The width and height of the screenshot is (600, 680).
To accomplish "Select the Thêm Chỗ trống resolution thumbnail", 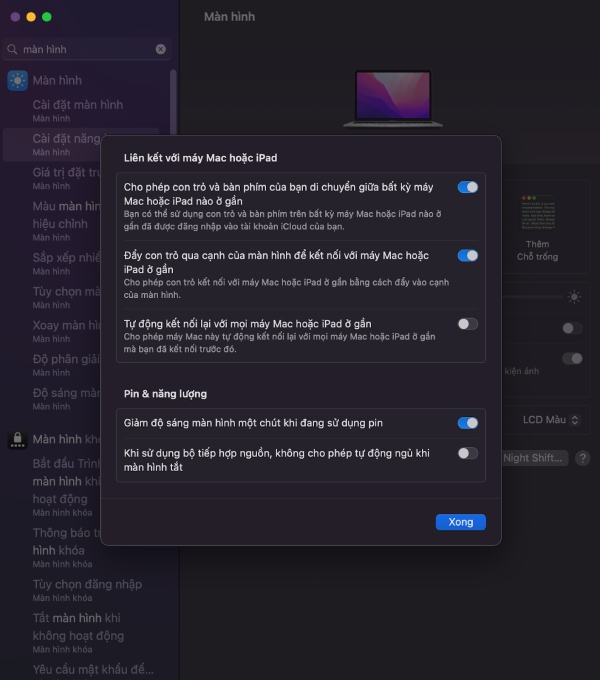I will [538, 228].
